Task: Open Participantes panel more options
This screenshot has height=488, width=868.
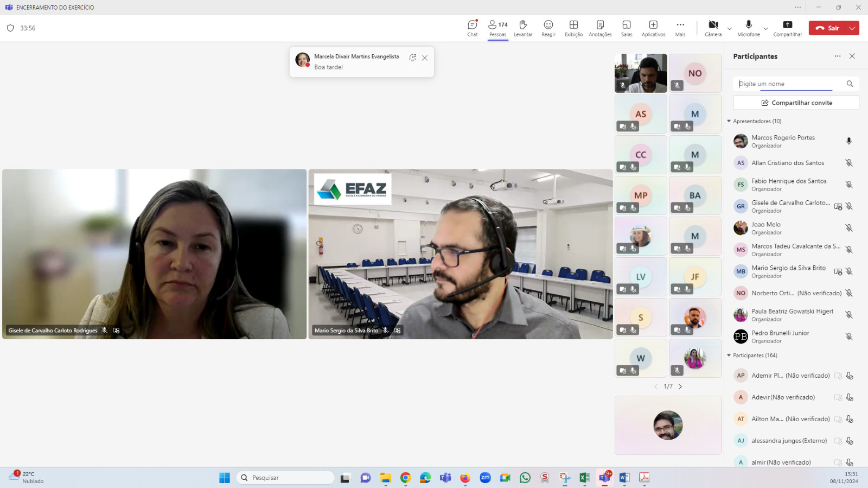Action: point(838,56)
